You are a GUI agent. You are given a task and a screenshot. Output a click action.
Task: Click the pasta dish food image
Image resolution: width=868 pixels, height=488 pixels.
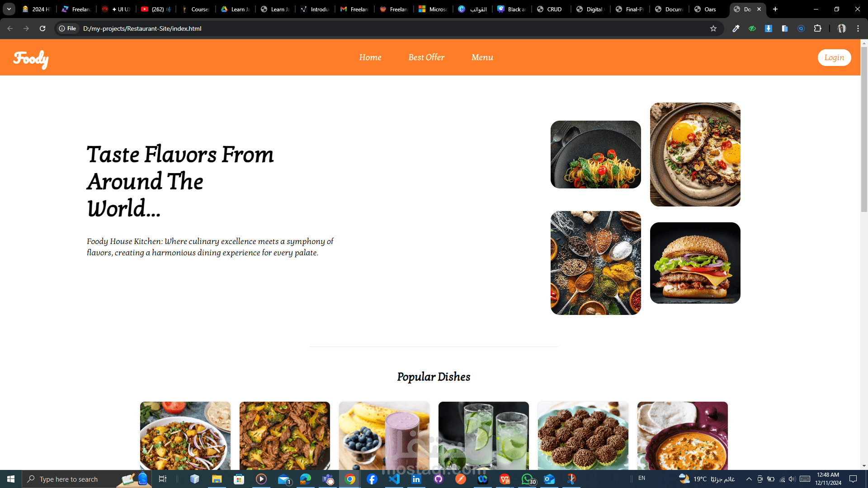[x=595, y=154]
